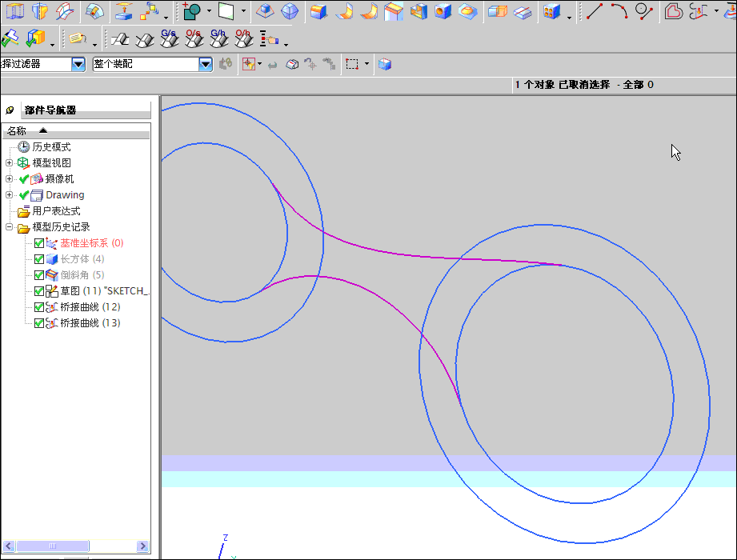Open the Move Object tool icon
This screenshot has height=560, width=737.
pyautogui.click(x=149, y=11)
